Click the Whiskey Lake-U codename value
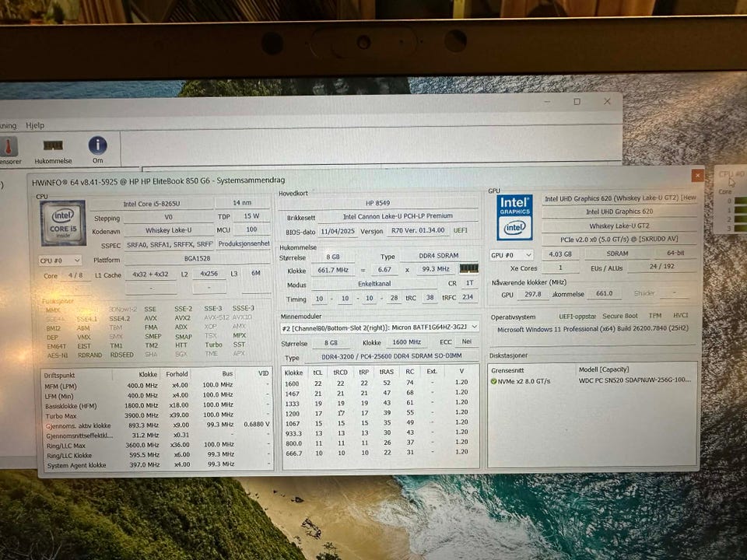Image resolution: width=747 pixels, height=560 pixels. (x=169, y=230)
